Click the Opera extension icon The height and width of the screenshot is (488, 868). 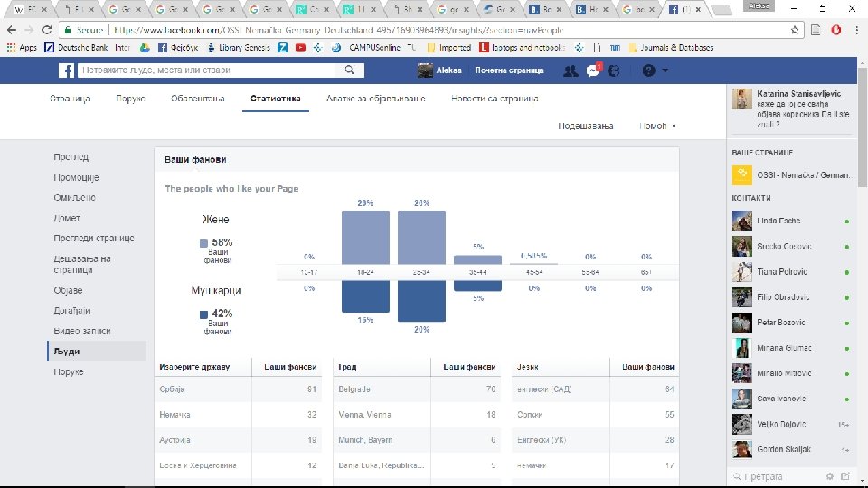[x=836, y=30]
